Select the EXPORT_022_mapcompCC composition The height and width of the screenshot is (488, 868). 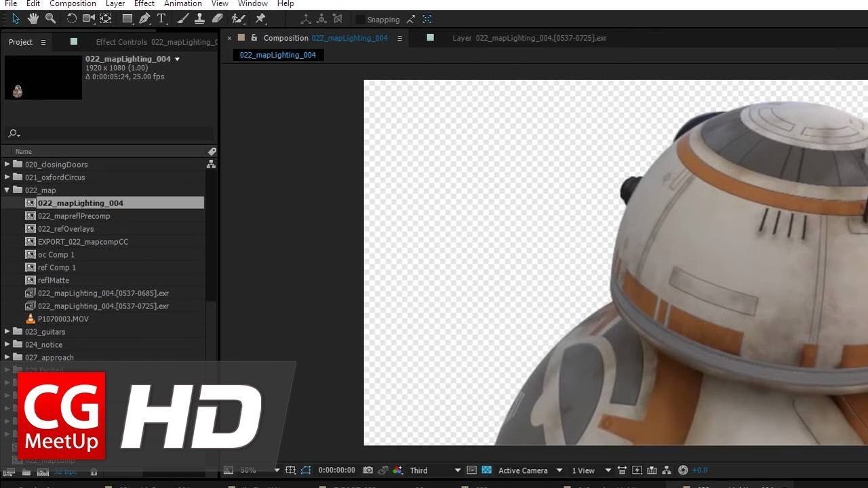(83, 241)
